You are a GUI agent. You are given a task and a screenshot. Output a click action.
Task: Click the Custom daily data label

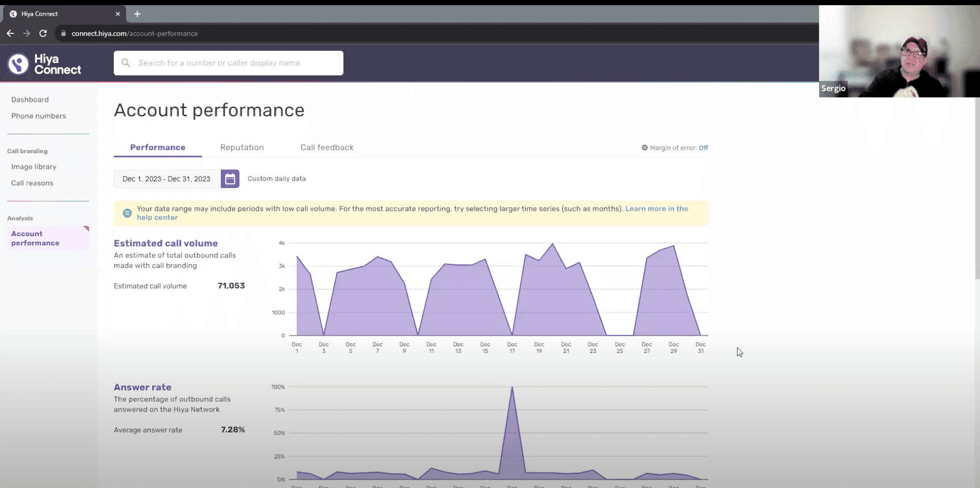(276, 179)
